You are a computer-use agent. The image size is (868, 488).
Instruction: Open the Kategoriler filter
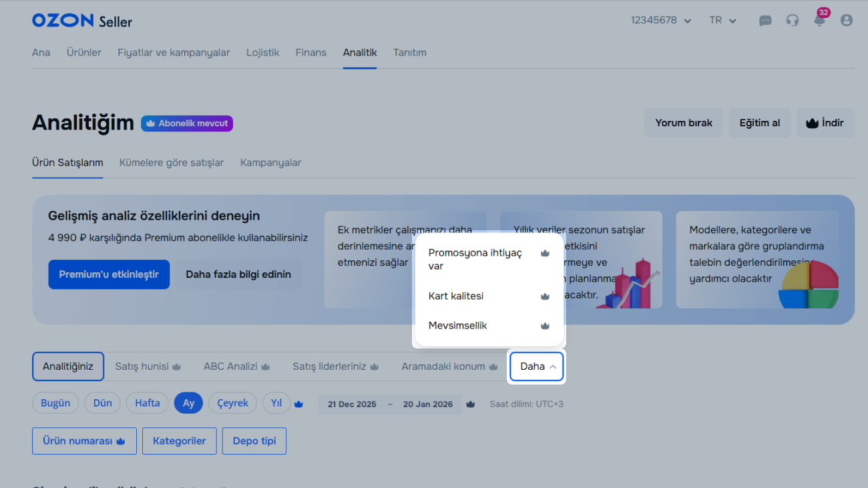179,441
